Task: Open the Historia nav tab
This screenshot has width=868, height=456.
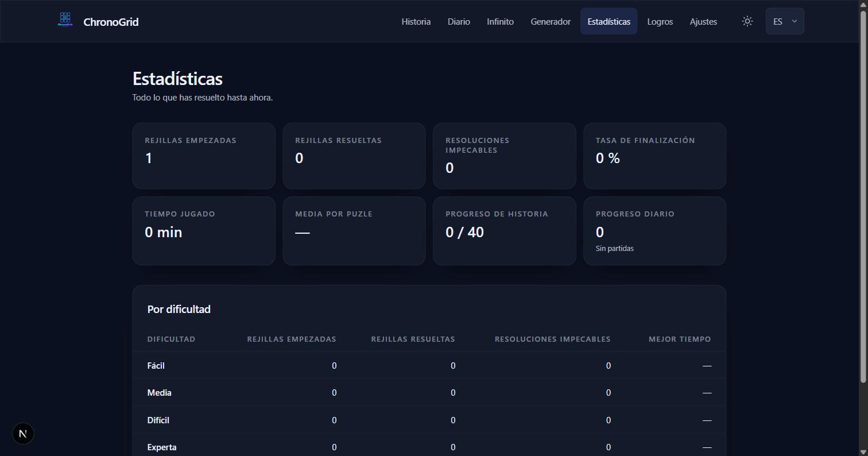Action: [x=416, y=21]
